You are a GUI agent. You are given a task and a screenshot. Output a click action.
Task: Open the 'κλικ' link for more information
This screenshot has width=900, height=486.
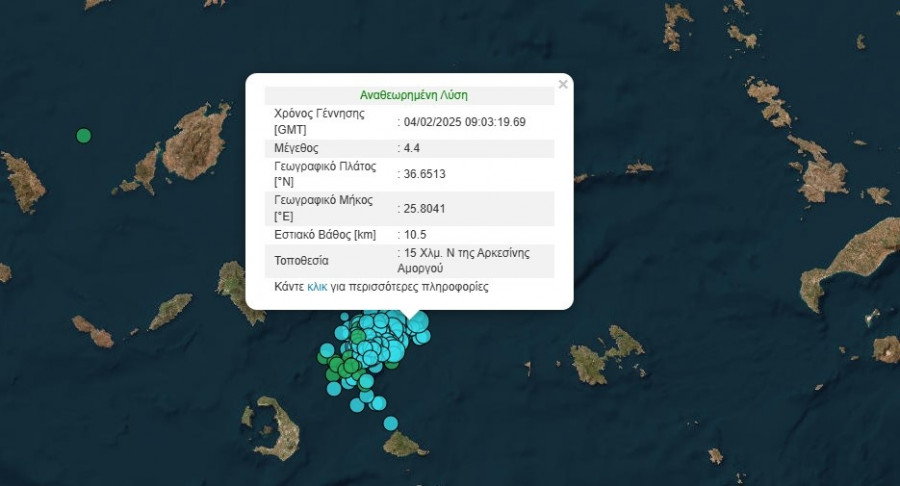click(x=317, y=287)
